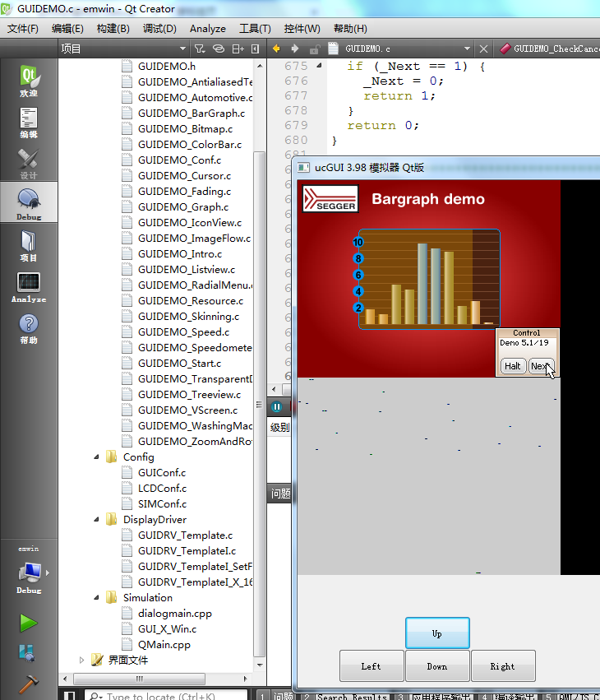Open the 构建(B) menu
This screenshot has width=600, height=700.
(113, 28)
